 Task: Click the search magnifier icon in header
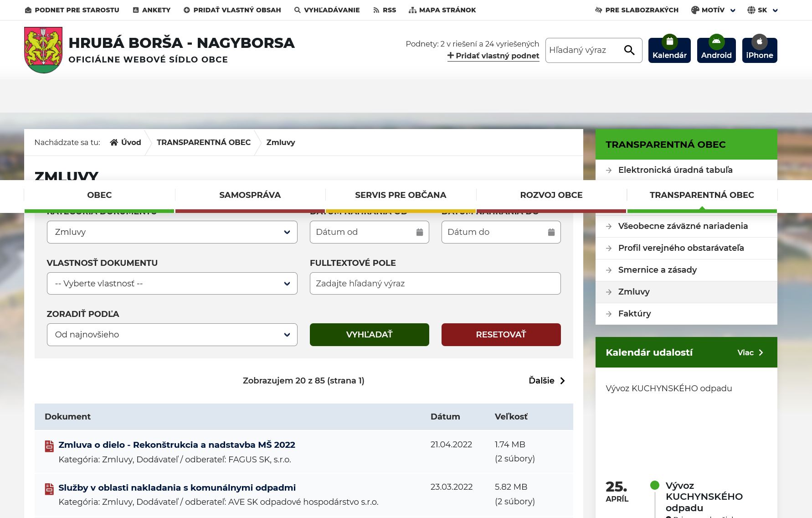point(629,50)
